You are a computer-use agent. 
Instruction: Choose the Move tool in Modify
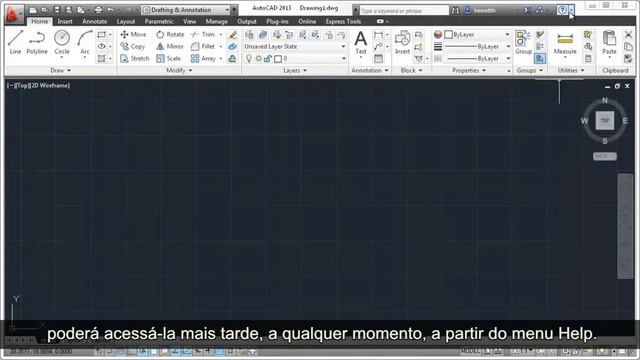[x=133, y=34]
